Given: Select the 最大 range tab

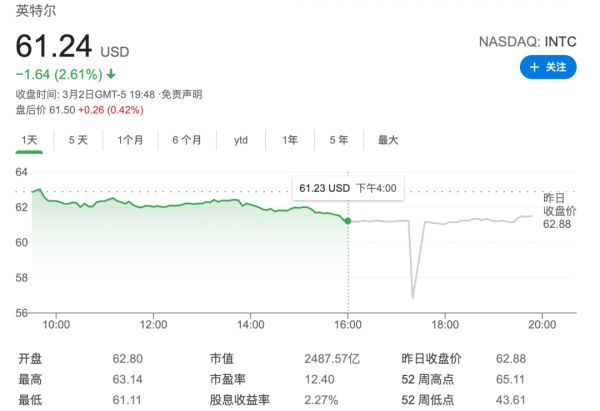Looking at the screenshot, I should (x=388, y=140).
